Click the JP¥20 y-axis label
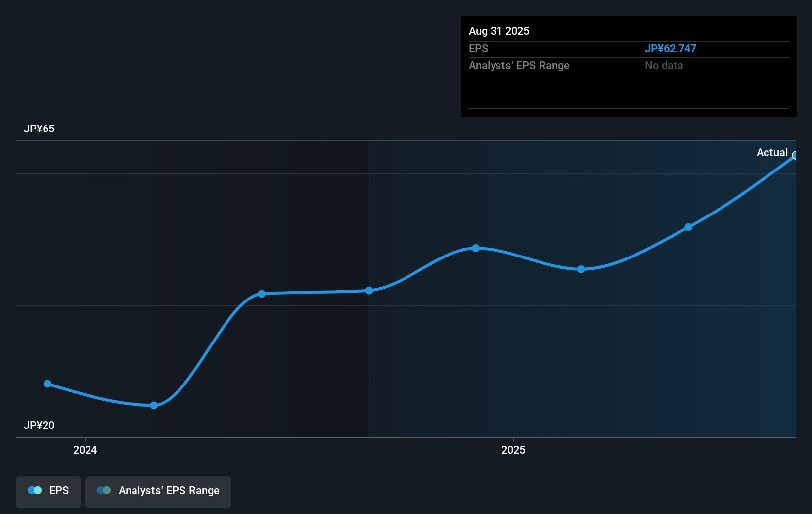The image size is (812, 514). [39, 425]
